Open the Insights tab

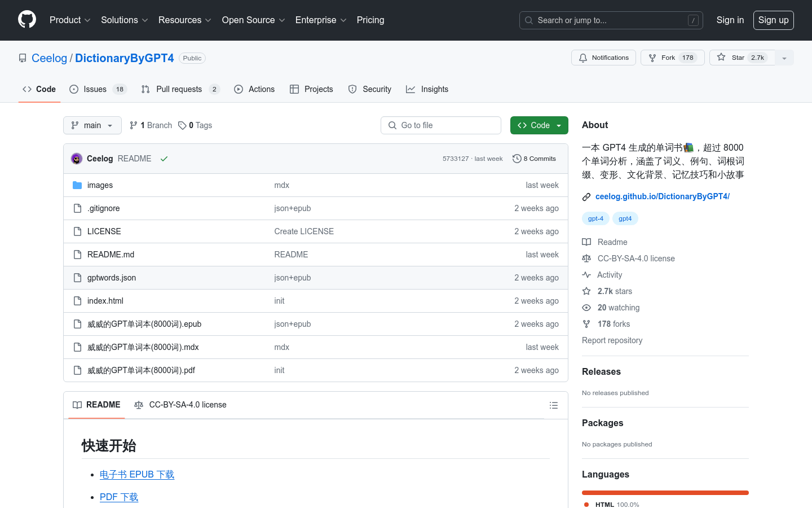click(427, 89)
